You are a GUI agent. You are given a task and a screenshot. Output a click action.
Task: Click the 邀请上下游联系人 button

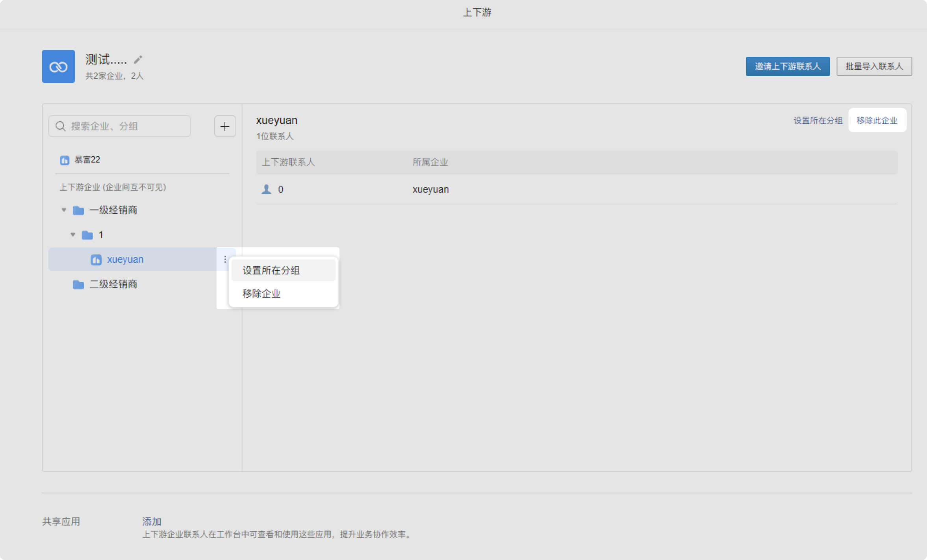tap(788, 66)
